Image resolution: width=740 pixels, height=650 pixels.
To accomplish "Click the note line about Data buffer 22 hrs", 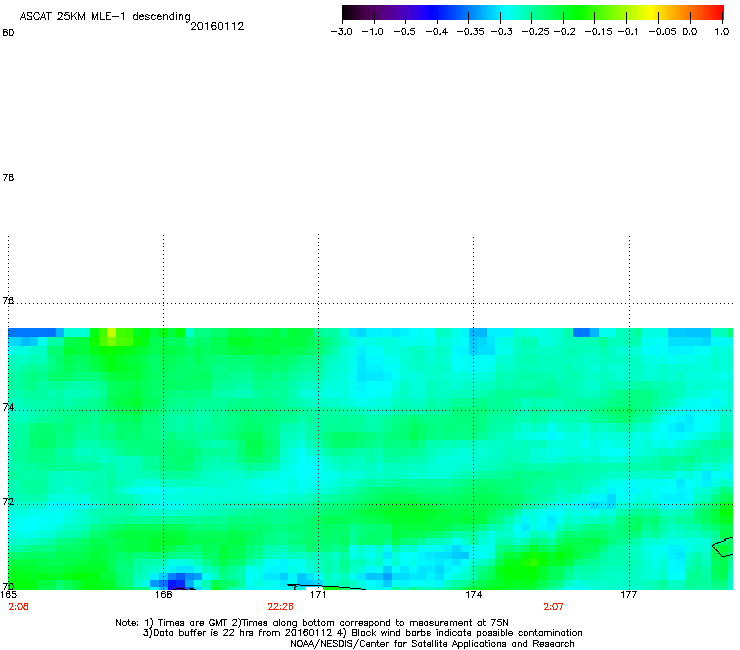I will pyautogui.click(x=362, y=633).
